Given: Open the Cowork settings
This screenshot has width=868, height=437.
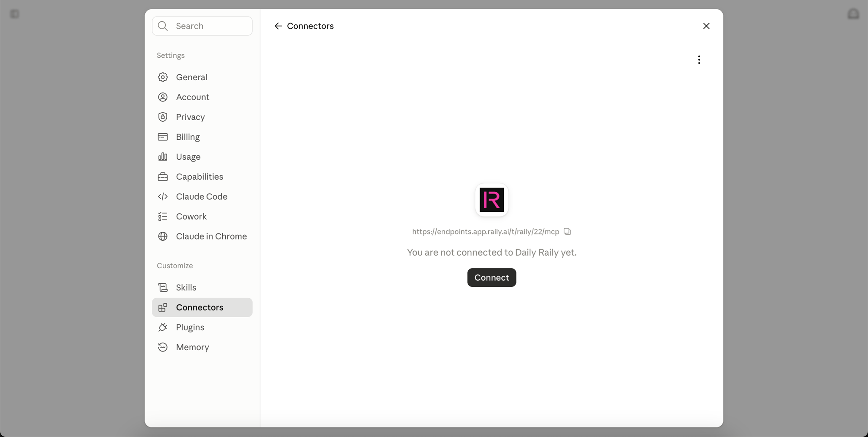Looking at the screenshot, I should (x=202, y=217).
